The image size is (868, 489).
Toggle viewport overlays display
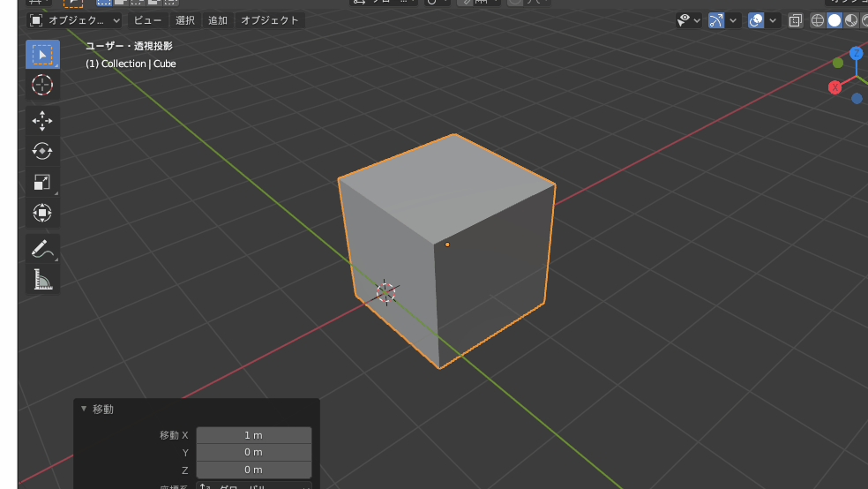(x=756, y=20)
